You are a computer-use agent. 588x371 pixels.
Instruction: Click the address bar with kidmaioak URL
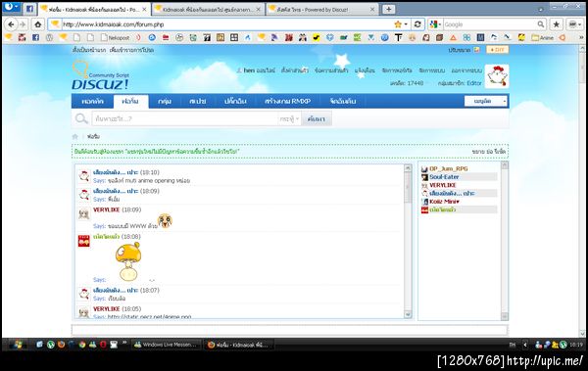[x=221, y=24]
